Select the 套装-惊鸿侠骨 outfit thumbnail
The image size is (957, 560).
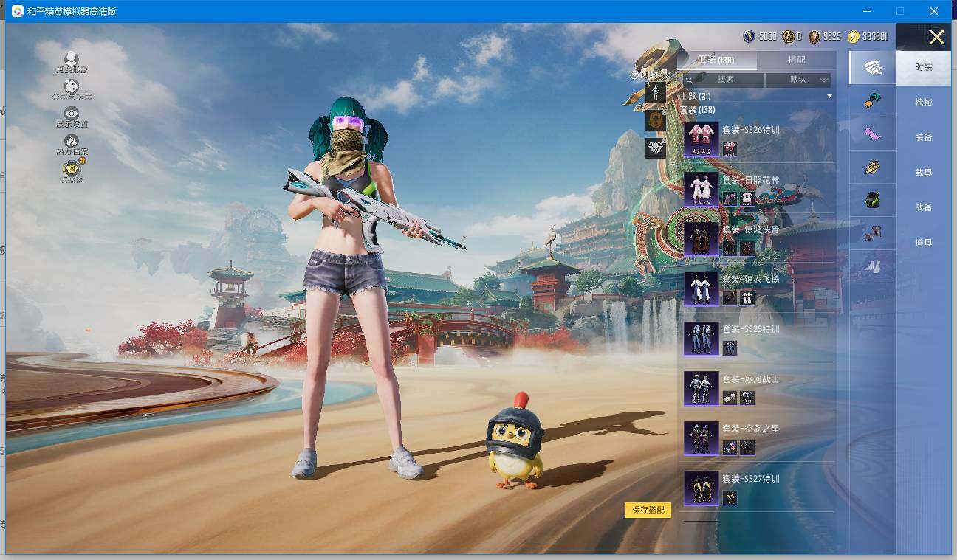click(x=702, y=239)
